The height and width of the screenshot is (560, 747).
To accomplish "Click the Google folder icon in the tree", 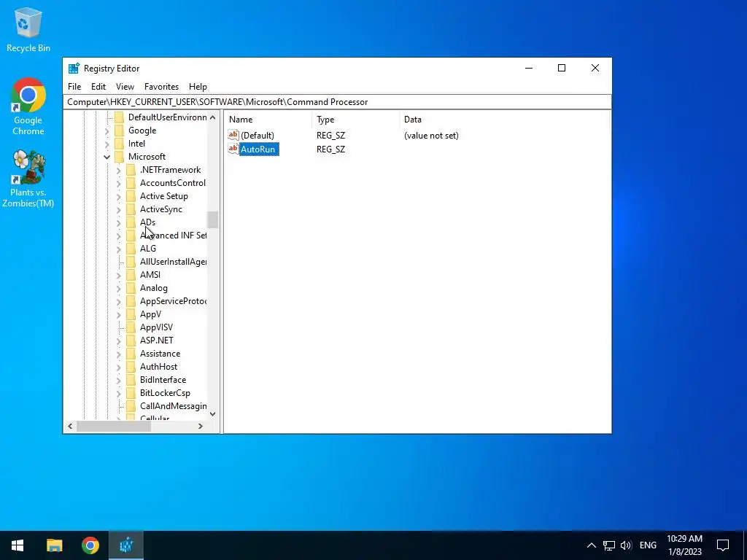I will point(120,131).
